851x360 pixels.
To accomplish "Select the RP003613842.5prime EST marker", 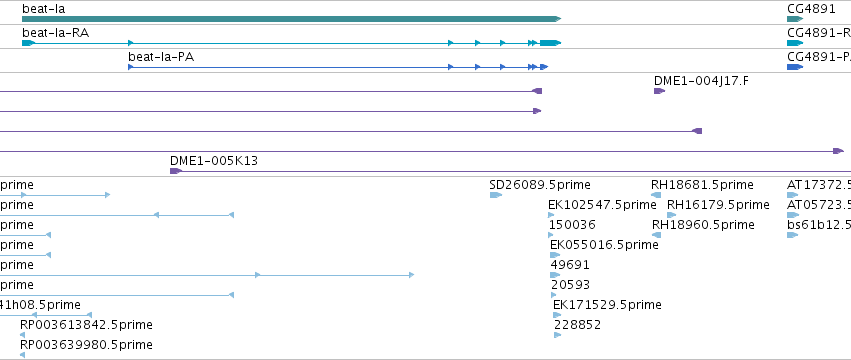I will [x=22, y=335].
